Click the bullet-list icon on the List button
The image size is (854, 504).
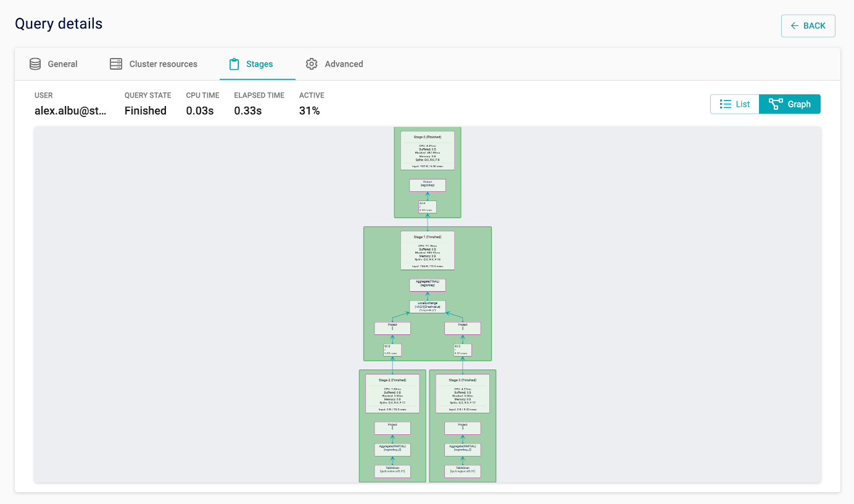724,104
